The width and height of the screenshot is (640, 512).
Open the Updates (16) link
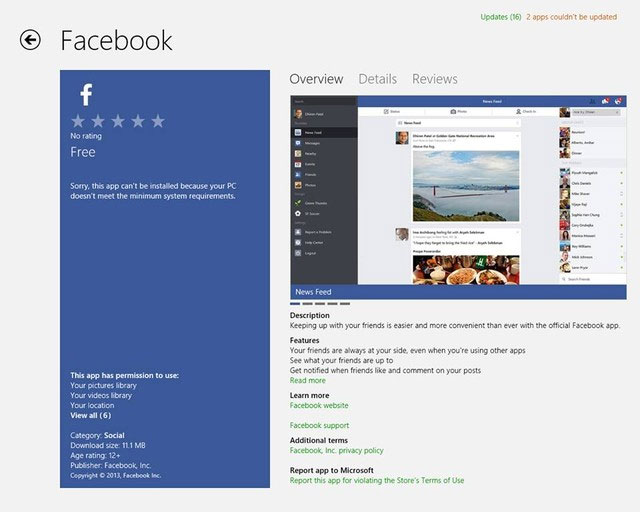point(501,17)
